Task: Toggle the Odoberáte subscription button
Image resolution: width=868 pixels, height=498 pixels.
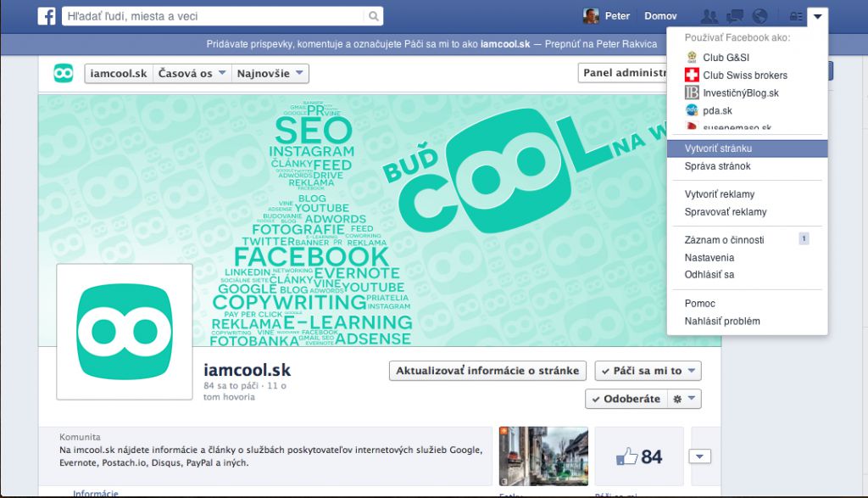Action: [x=626, y=399]
